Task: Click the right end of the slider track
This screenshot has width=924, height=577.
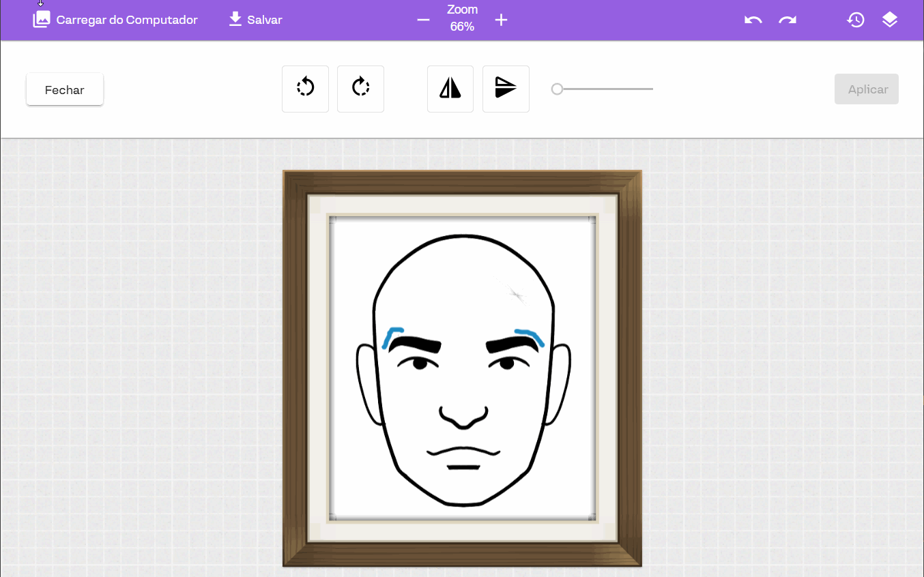Action: [652, 89]
